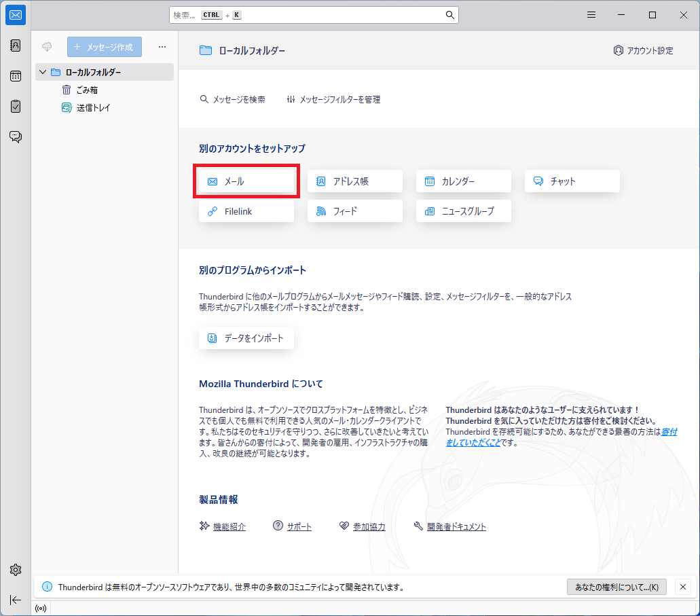
Task: Set up ニュースグループ newsgroup account
Action: coord(464,211)
